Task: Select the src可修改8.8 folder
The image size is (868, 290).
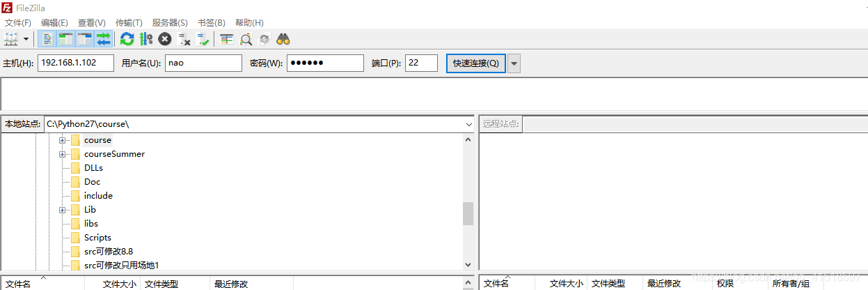Action: click(109, 252)
